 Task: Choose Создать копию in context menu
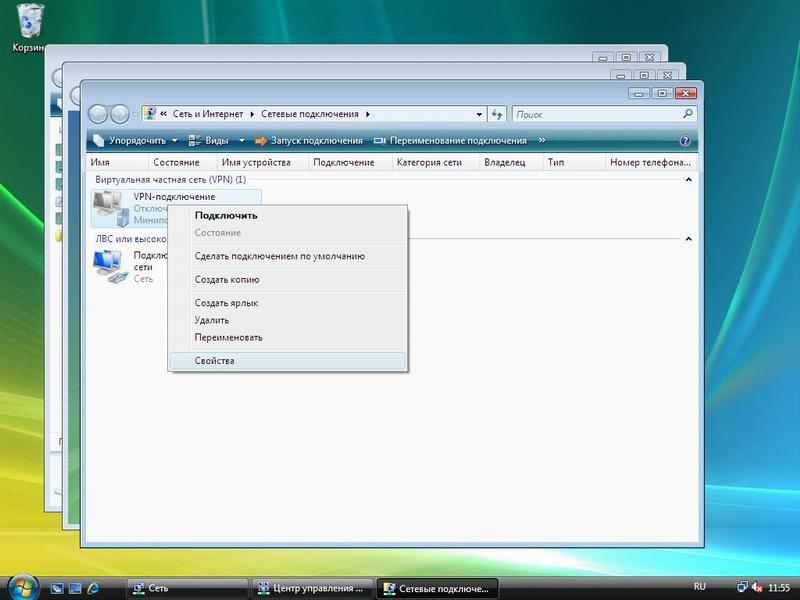coord(288,280)
